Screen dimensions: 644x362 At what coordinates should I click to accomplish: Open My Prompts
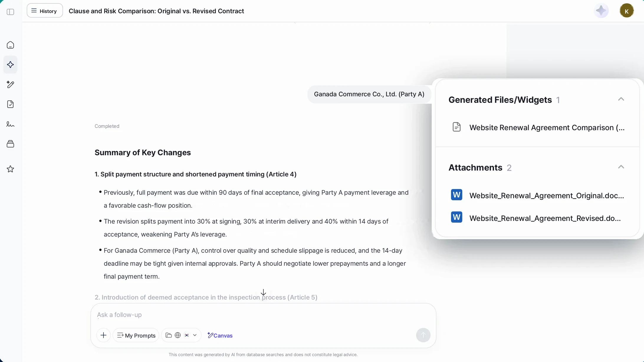136,335
